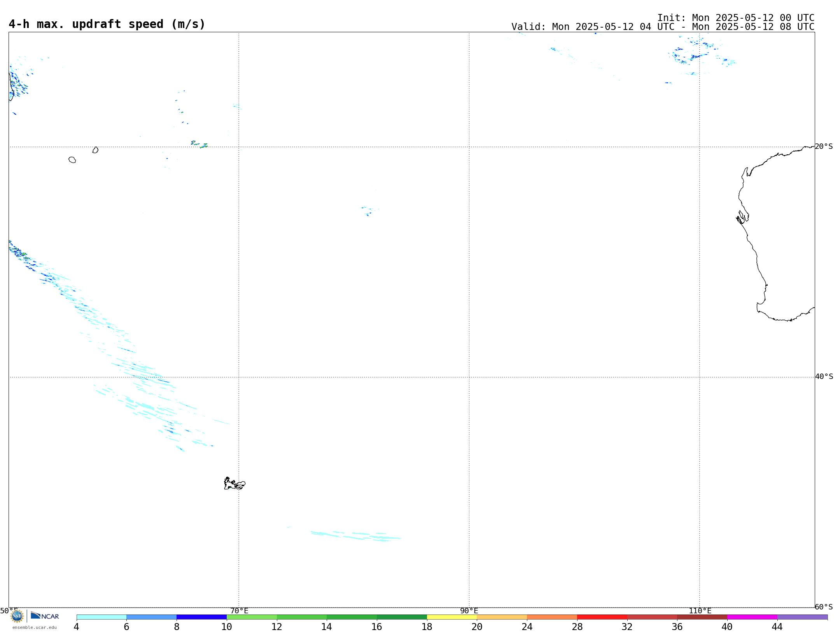Pick the red 28–32 colorbar swatch

[602, 617]
